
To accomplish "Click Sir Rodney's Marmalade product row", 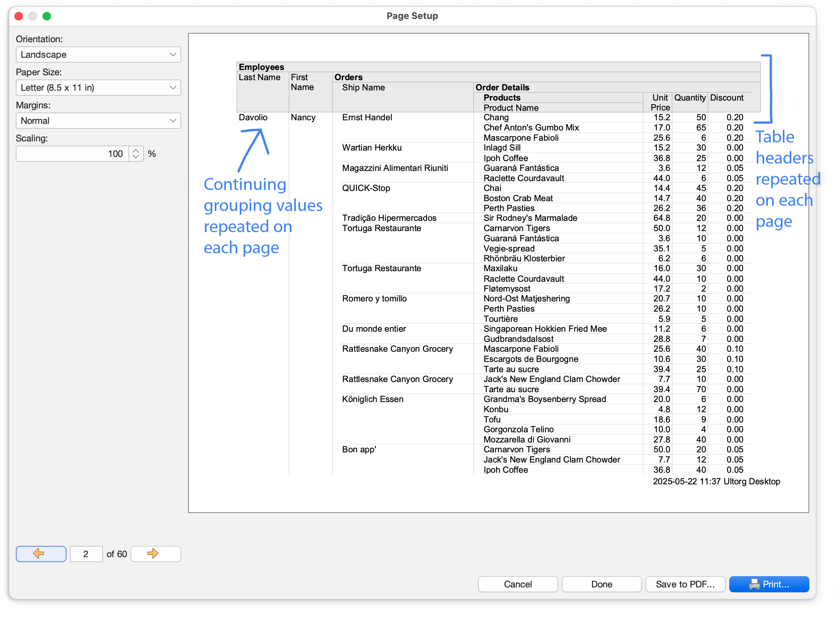I will (x=530, y=218).
